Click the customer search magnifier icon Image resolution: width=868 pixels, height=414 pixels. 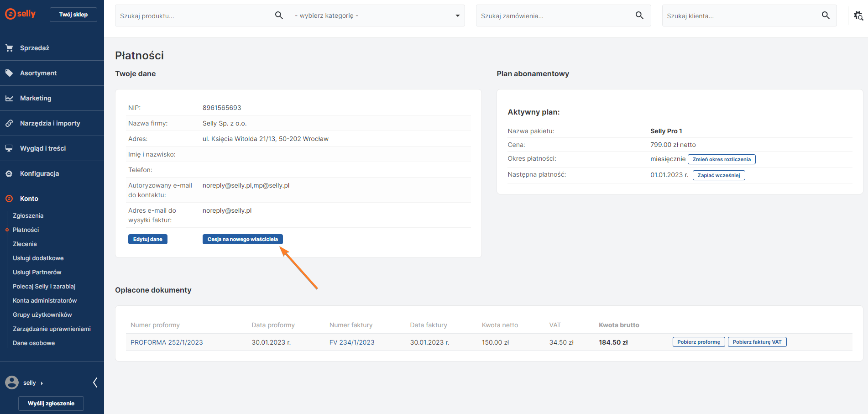(x=825, y=16)
